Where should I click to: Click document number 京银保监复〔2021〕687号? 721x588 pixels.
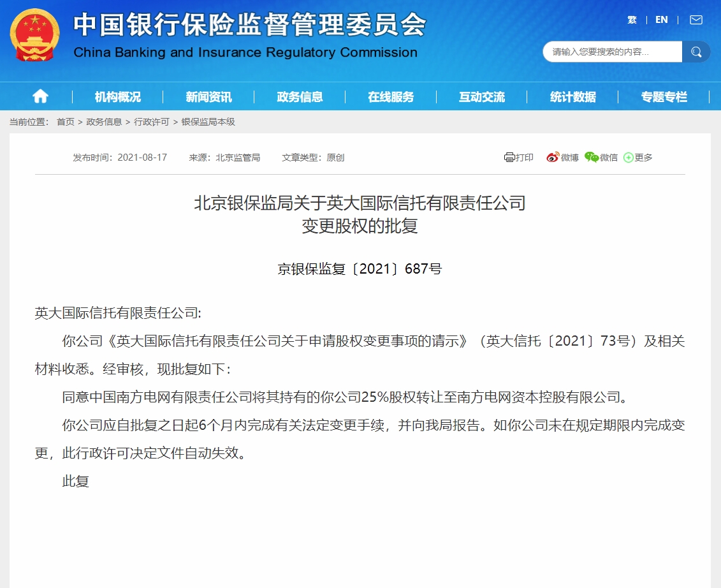pyautogui.click(x=360, y=268)
